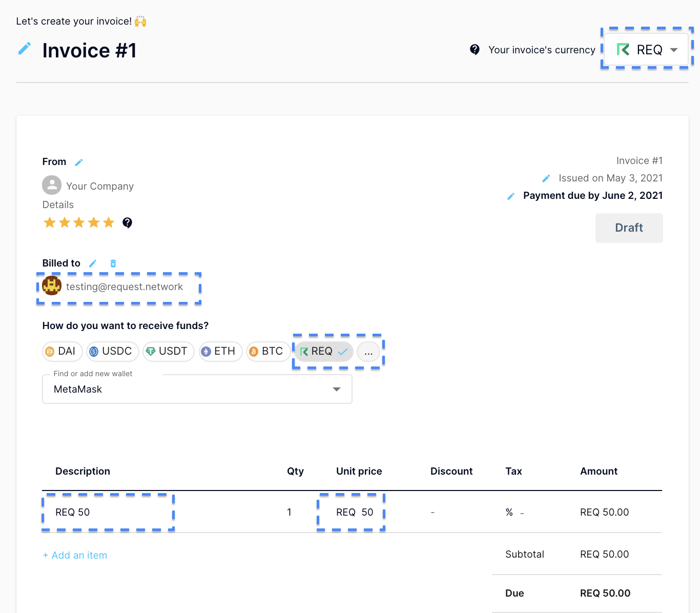
Task: Click the help icon next to invoice's currency
Action: click(x=475, y=50)
